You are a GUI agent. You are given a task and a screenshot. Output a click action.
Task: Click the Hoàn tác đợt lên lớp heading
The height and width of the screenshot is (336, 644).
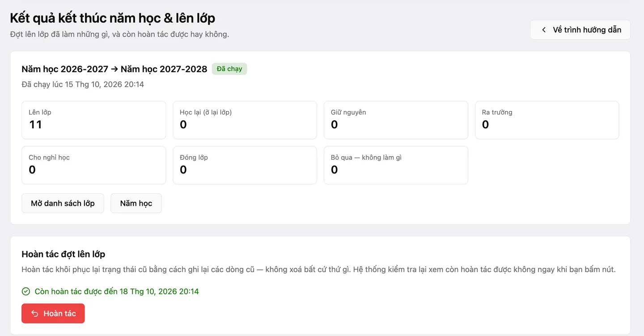[x=64, y=254]
